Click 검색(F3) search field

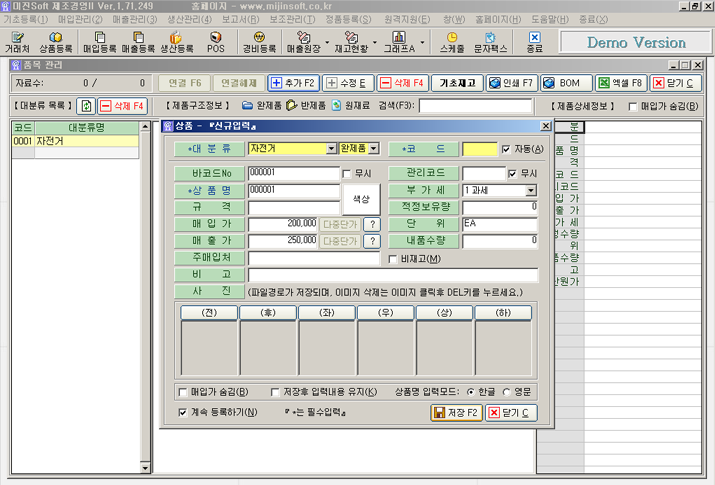click(x=476, y=106)
